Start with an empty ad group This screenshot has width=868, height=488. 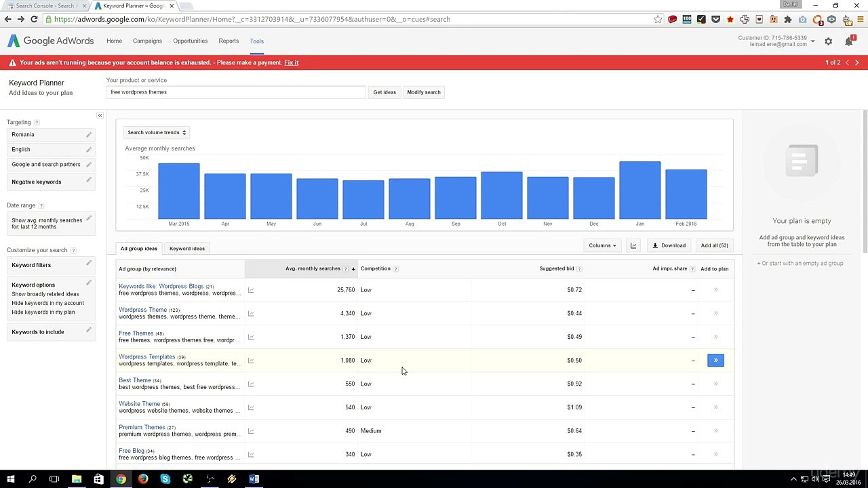pyautogui.click(x=800, y=263)
